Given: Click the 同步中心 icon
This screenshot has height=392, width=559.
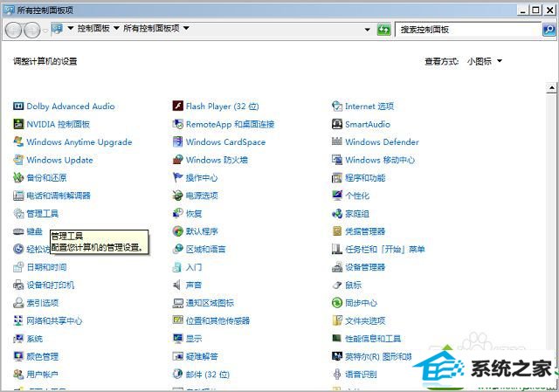Looking at the screenshot, I should coord(337,303).
